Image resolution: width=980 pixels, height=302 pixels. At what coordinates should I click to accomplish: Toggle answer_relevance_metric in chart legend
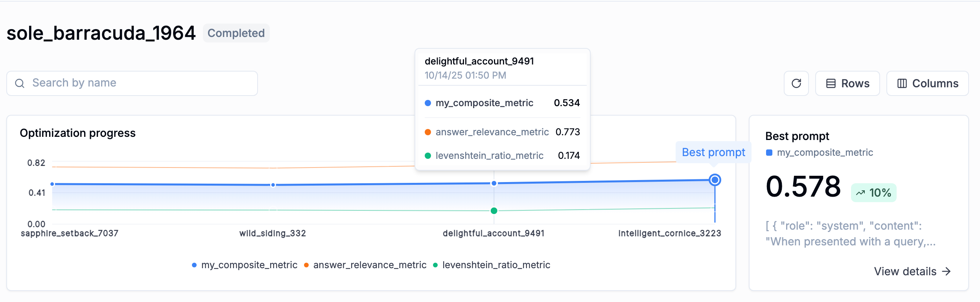(x=365, y=265)
